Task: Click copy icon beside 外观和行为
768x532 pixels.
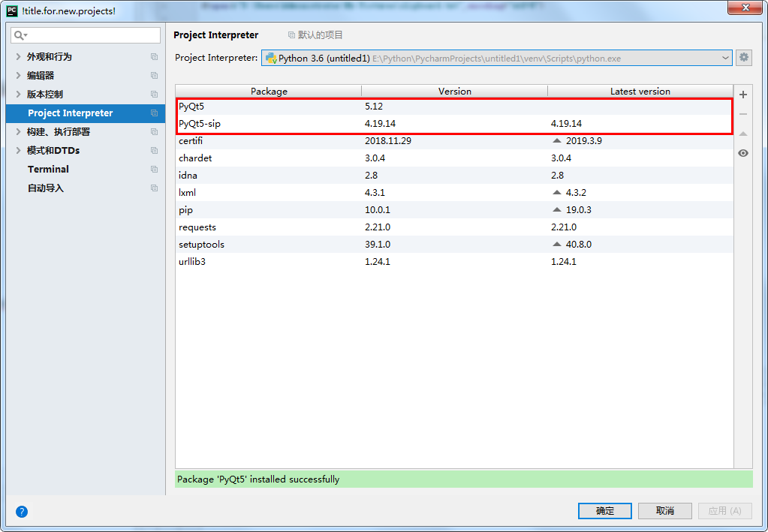Action: click(x=155, y=57)
